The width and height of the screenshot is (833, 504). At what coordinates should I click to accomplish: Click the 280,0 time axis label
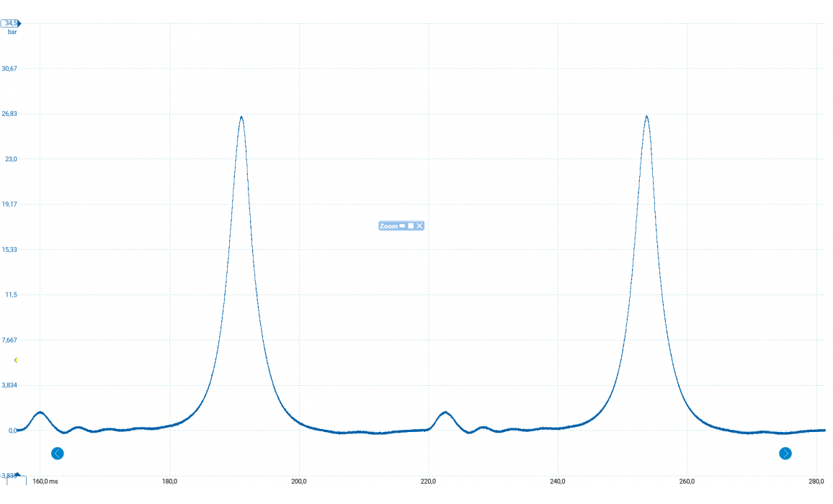pyautogui.click(x=816, y=482)
